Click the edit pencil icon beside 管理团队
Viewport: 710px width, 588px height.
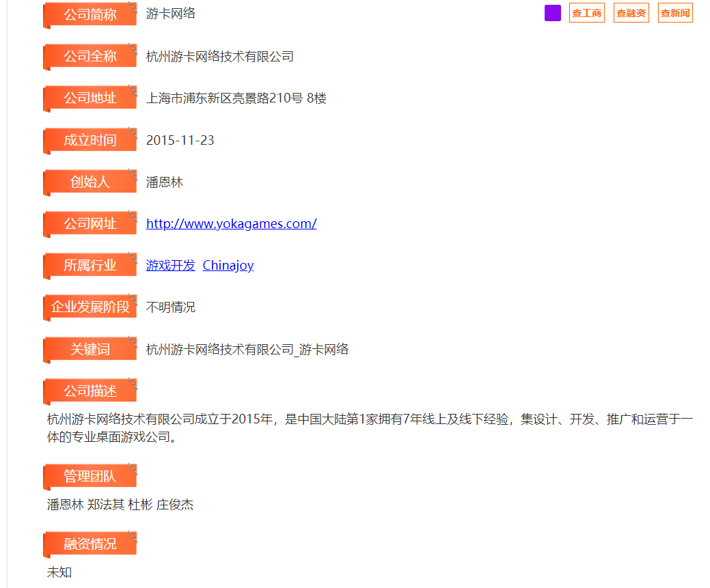coord(134,469)
